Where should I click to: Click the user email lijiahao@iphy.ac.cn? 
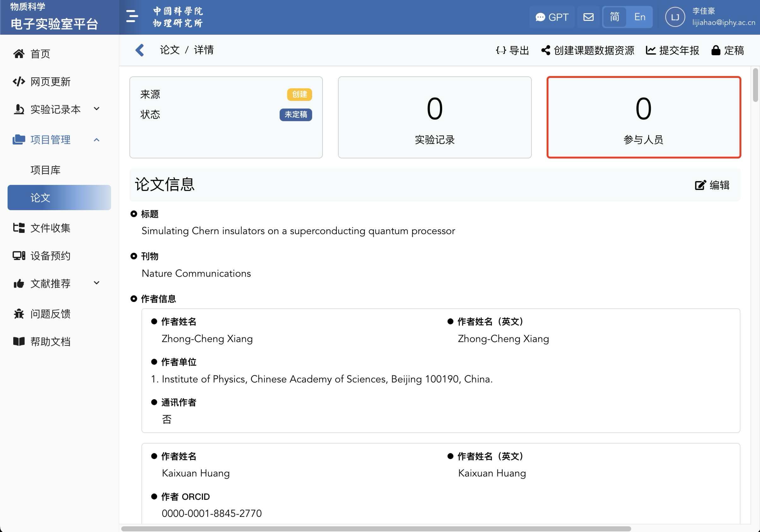click(724, 22)
